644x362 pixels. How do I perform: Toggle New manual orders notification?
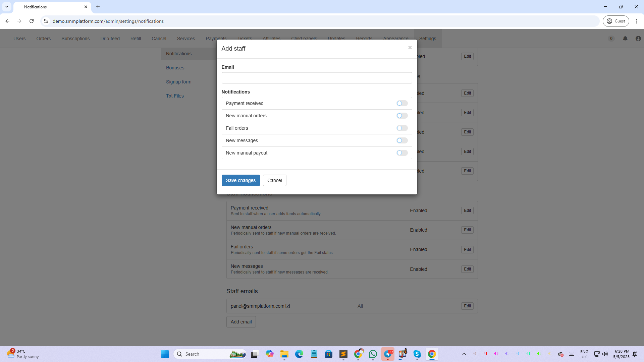click(402, 116)
